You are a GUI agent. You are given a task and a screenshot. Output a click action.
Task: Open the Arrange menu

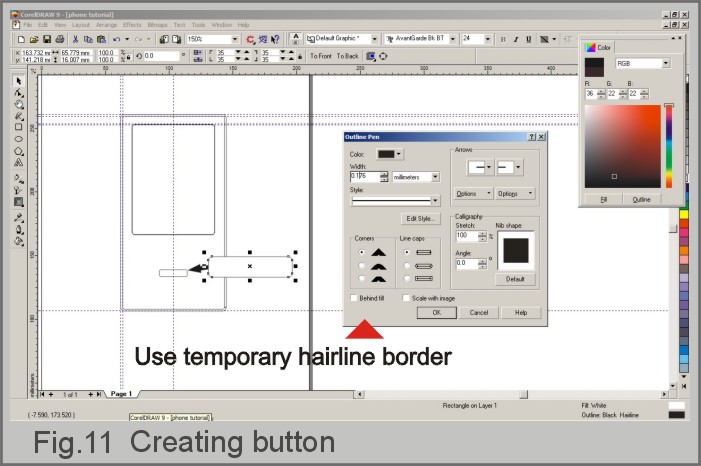(x=106, y=25)
